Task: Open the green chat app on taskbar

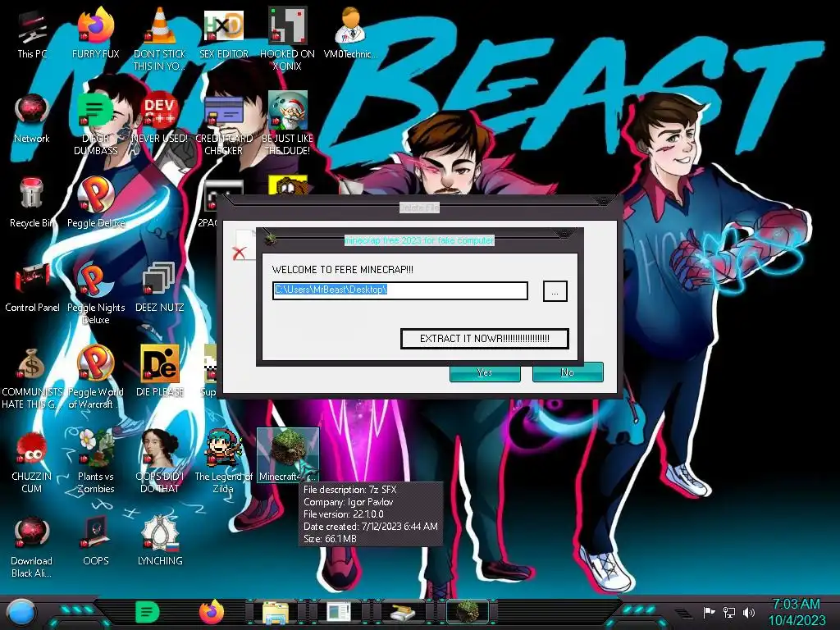Action: pyautogui.click(x=148, y=612)
